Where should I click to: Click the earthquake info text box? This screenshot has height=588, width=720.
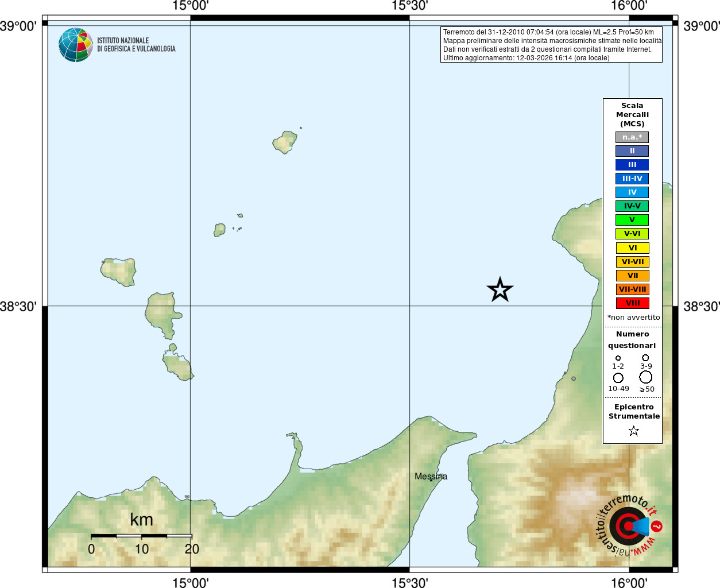click(551, 45)
